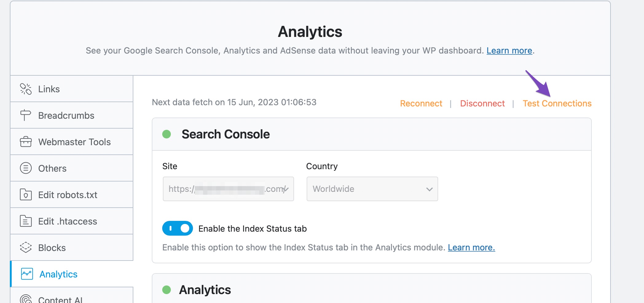Open Learn more link in page header
Screen dimensions: 644x303
(x=509, y=50)
